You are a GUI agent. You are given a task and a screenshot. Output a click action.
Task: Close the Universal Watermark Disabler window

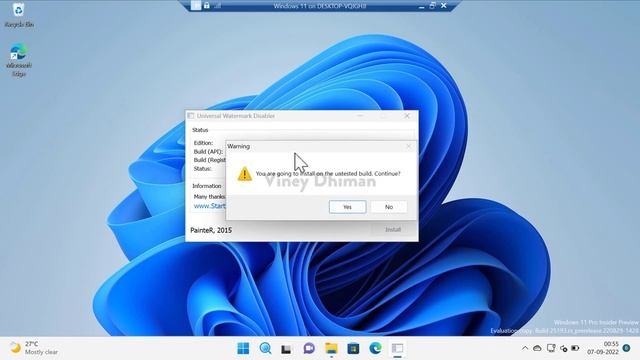tap(407, 116)
